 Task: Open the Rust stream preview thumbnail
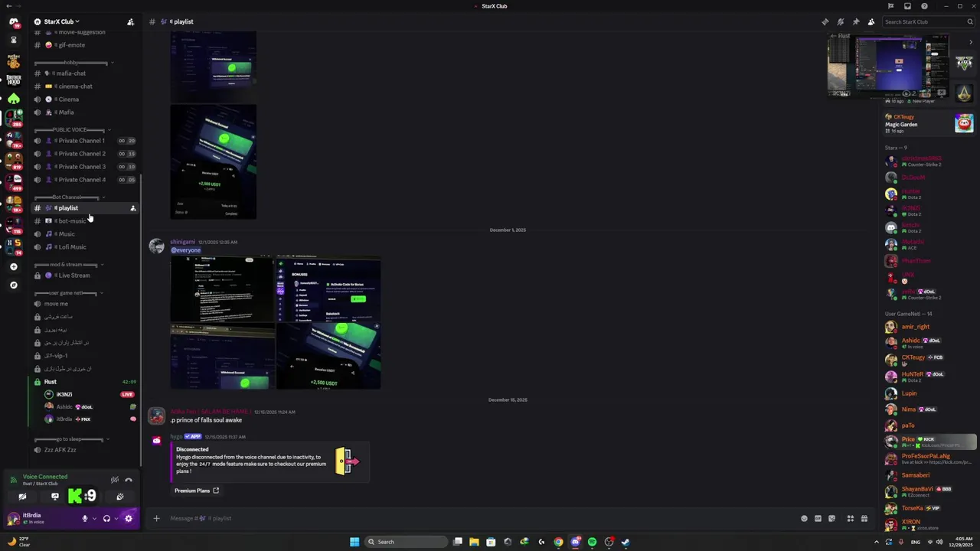888,66
